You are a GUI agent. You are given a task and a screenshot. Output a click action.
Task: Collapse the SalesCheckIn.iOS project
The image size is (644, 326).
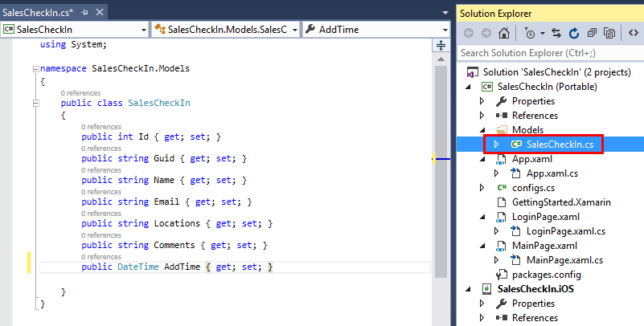468,290
